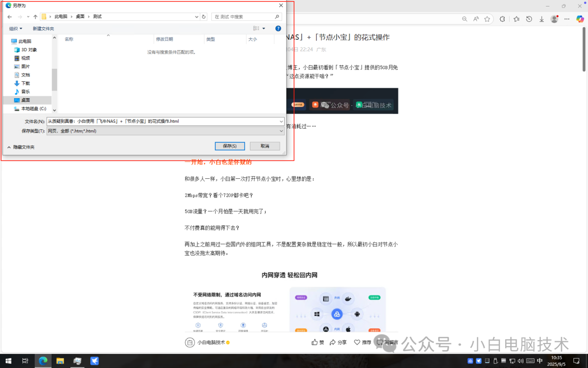Collapse folders with 隐藏文件夹
The image size is (588, 368).
tap(21, 147)
